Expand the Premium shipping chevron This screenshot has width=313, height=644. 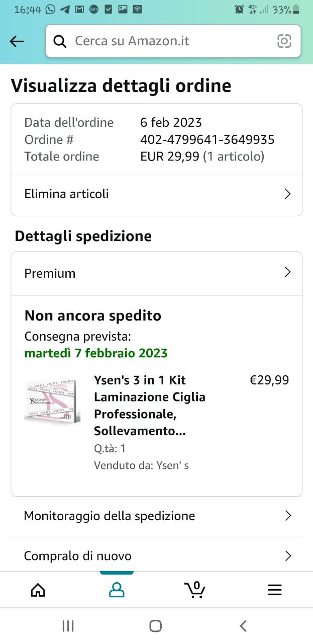(x=287, y=273)
